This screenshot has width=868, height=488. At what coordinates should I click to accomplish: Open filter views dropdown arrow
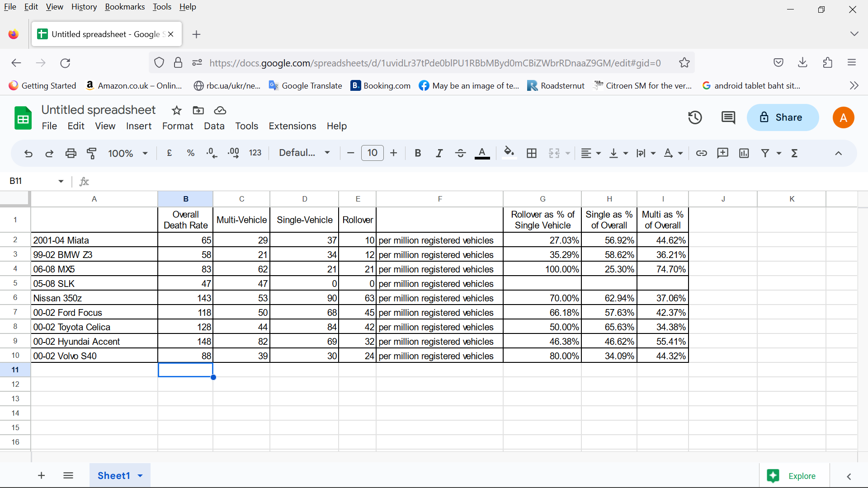coord(779,154)
